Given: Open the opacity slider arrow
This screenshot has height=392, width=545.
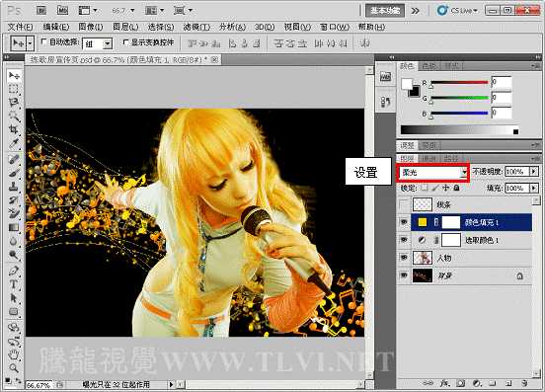Looking at the screenshot, I should [534, 172].
